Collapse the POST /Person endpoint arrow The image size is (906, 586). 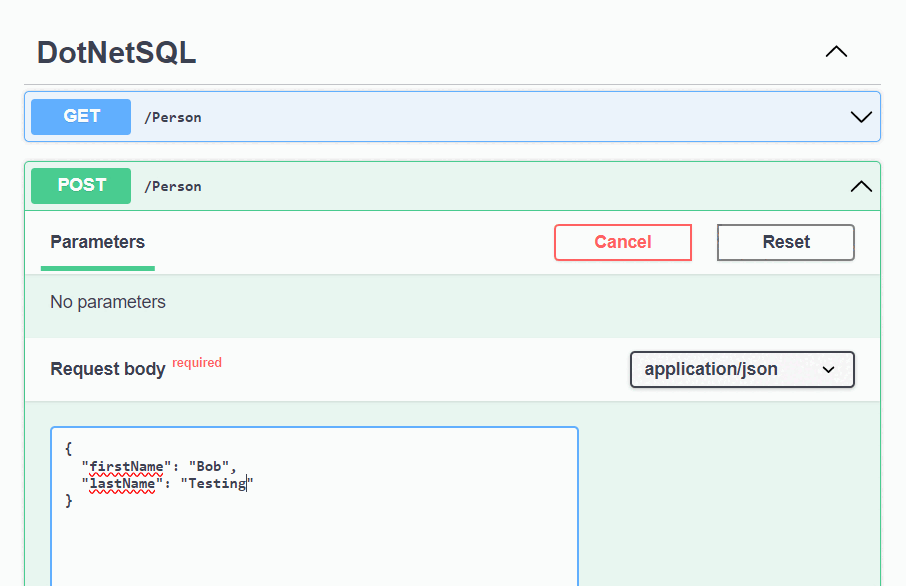pyautogui.click(x=860, y=186)
